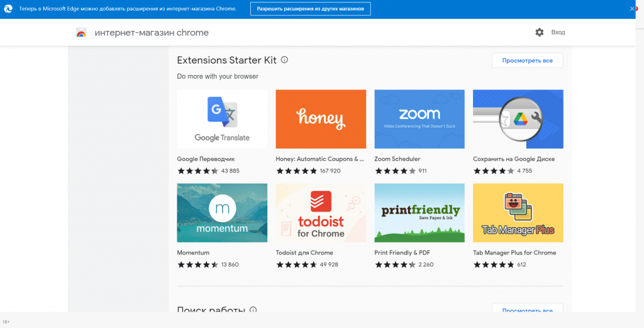Image resolution: width=644 pixels, height=328 pixels.
Task: Open the Honey coupons extension tile
Action: 321,118
